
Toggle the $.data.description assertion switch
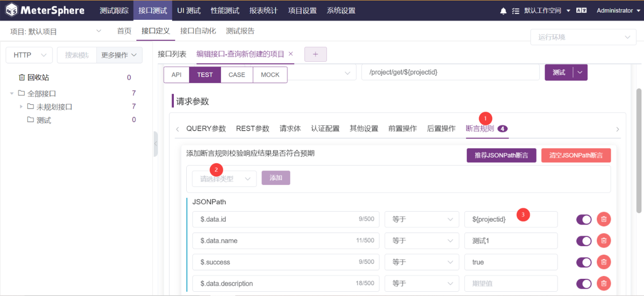point(584,284)
